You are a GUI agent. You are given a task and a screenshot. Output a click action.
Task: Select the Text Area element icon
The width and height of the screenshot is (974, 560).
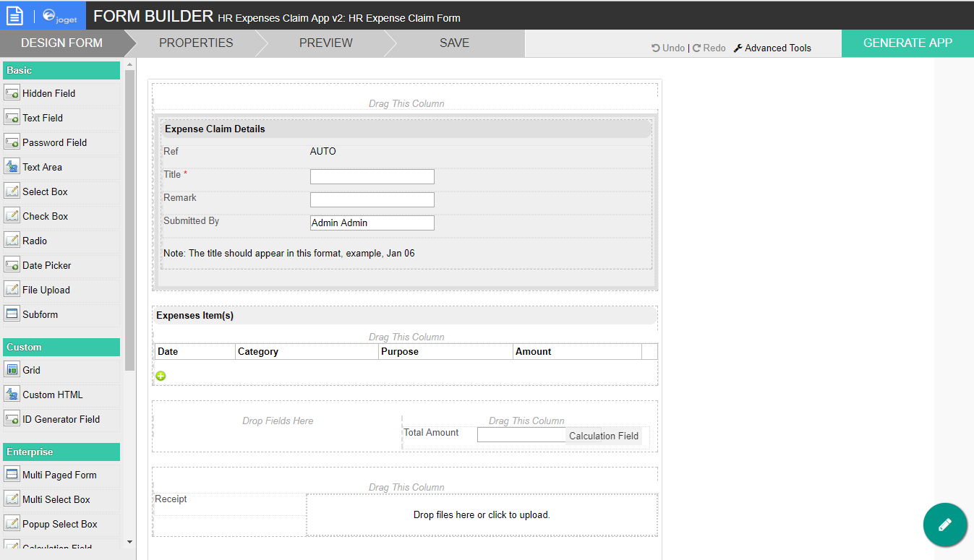[12, 168]
